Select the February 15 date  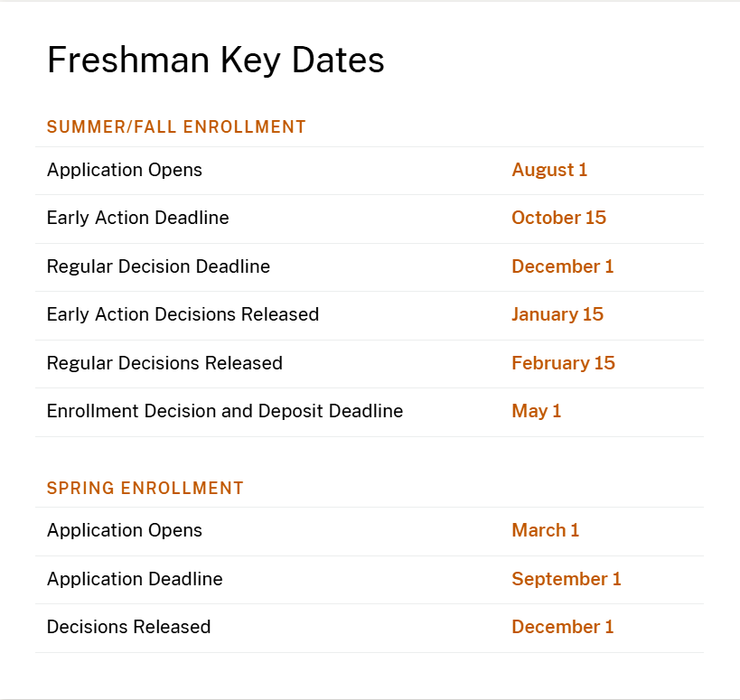pyautogui.click(x=563, y=363)
